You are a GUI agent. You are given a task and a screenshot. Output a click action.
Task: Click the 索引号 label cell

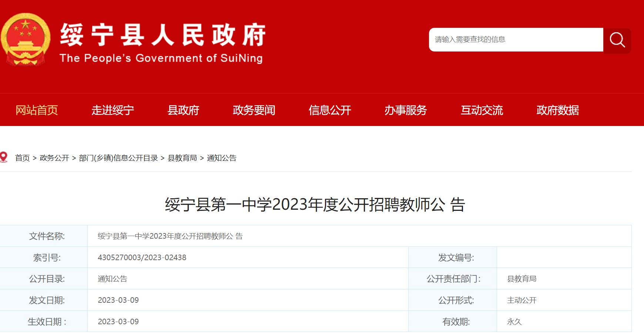(44, 258)
